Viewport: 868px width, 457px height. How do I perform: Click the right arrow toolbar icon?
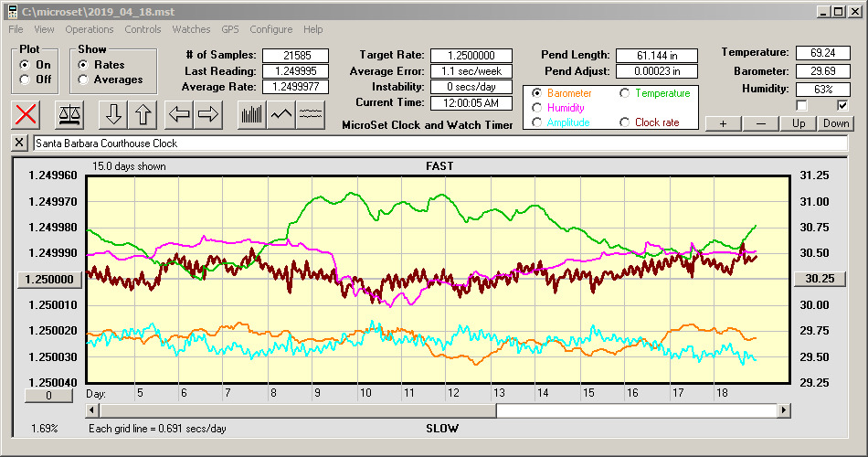207,114
